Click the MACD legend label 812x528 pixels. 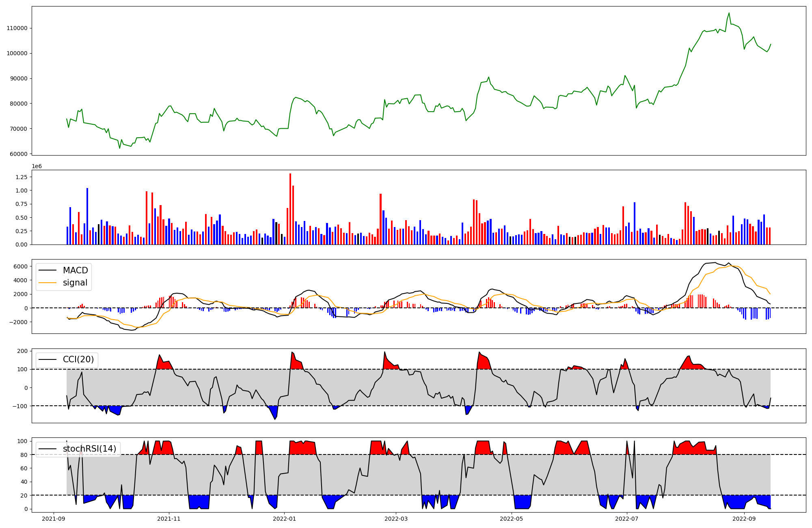pos(75,270)
